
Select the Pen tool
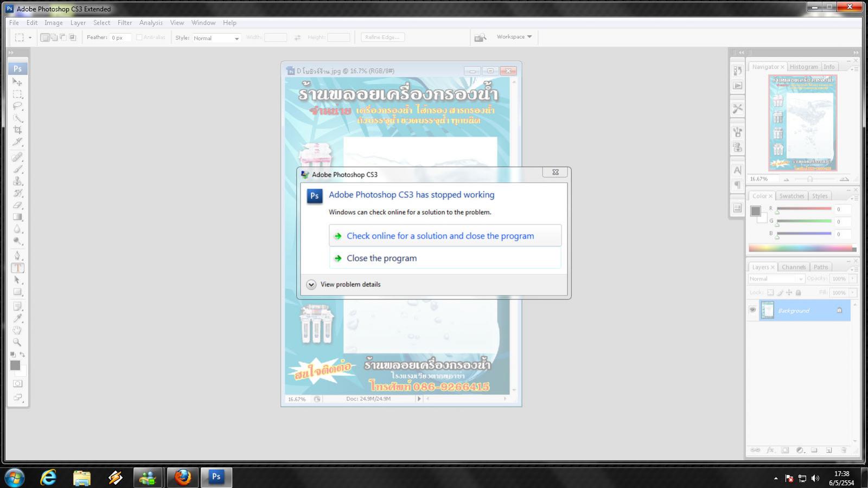click(17, 256)
